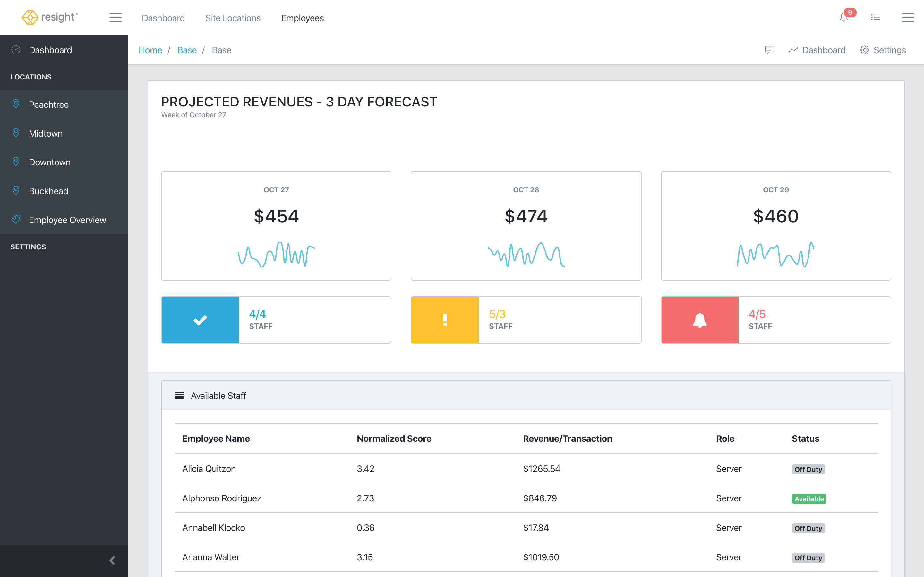Click the yellow exclamation warning tile
The width and height of the screenshot is (924, 577).
click(445, 320)
